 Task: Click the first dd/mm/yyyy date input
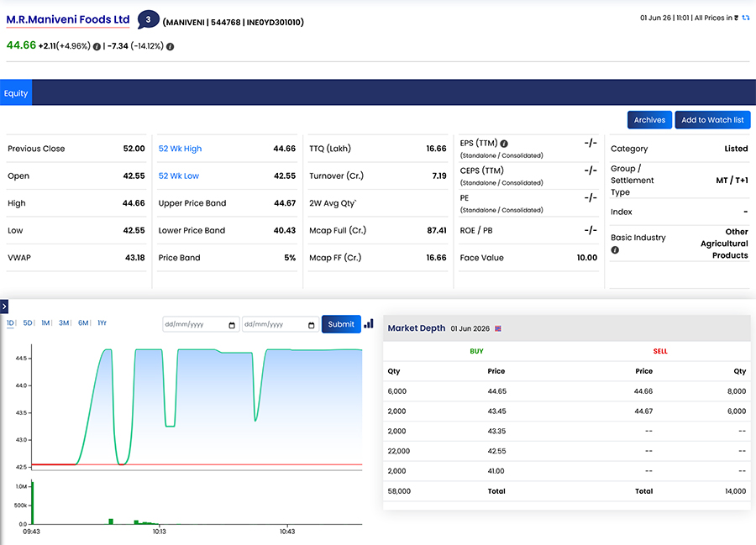coord(201,324)
